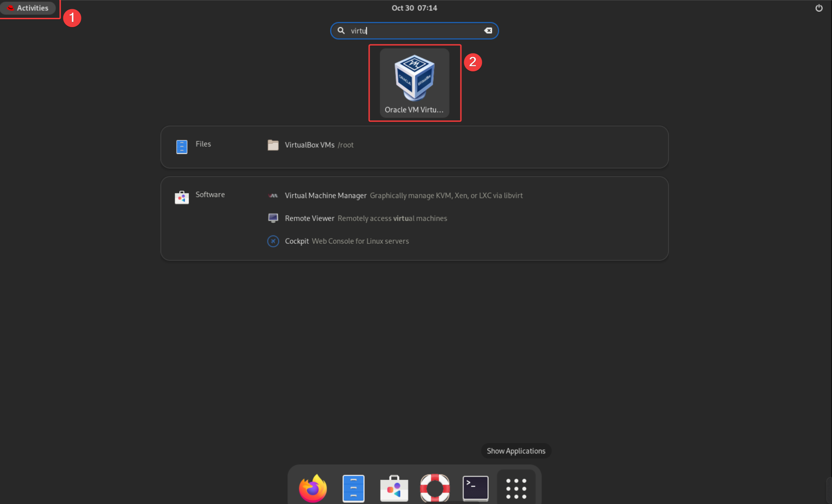This screenshot has height=504, width=832.
Task: Clear the search field text
Action: 488,31
